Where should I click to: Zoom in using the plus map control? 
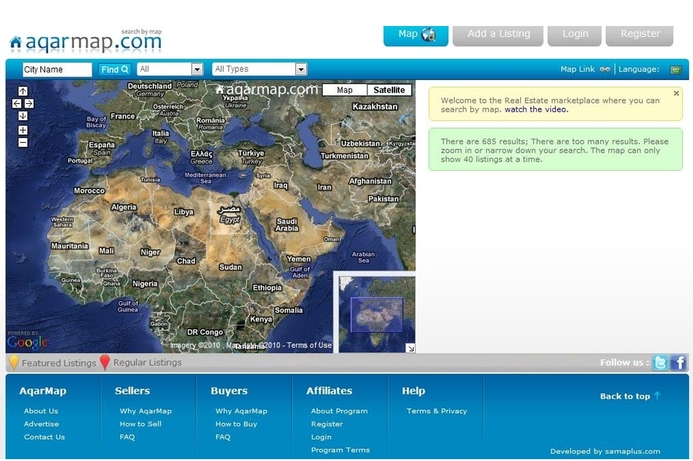click(23, 130)
